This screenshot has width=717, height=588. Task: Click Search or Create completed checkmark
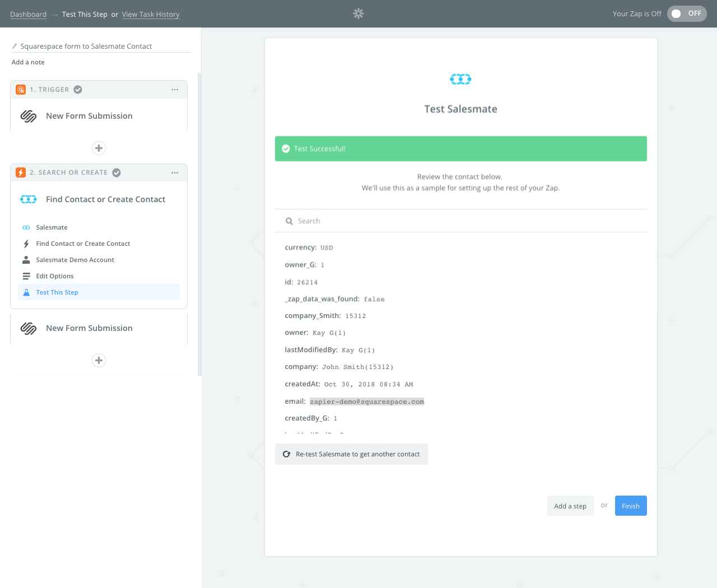tap(117, 172)
